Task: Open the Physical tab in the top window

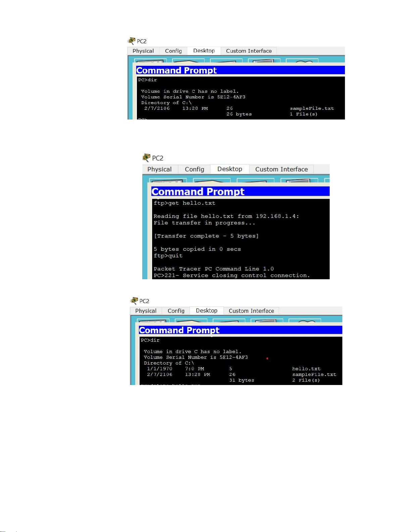Action: click(x=143, y=51)
